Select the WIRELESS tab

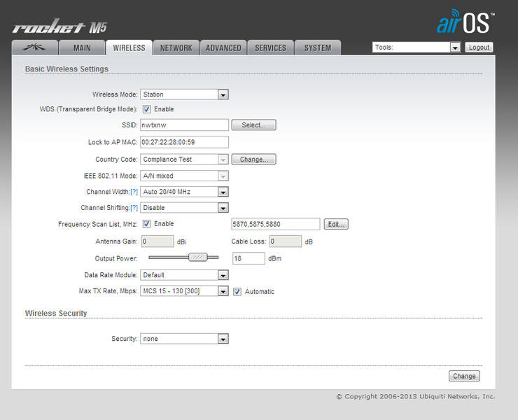pos(129,48)
